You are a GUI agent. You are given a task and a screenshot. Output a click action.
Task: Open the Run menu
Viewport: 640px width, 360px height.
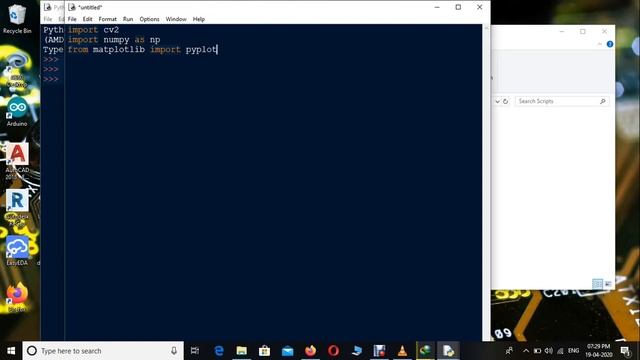[x=128, y=19]
